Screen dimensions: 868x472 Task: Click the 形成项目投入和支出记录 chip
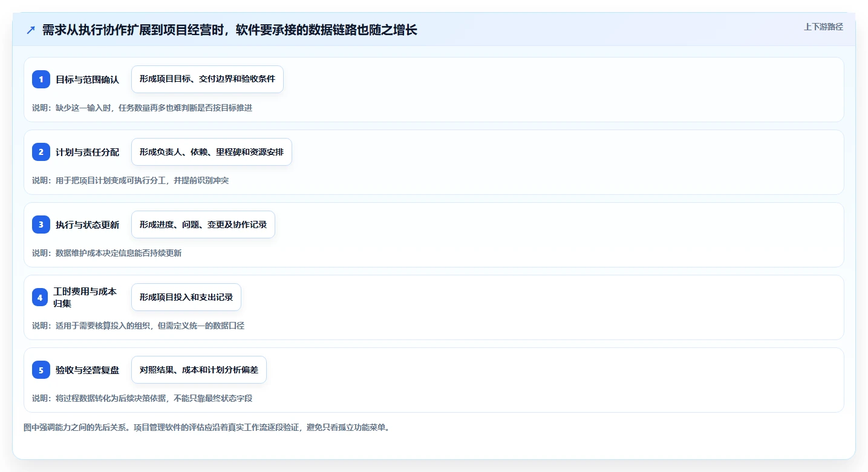pos(186,297)
